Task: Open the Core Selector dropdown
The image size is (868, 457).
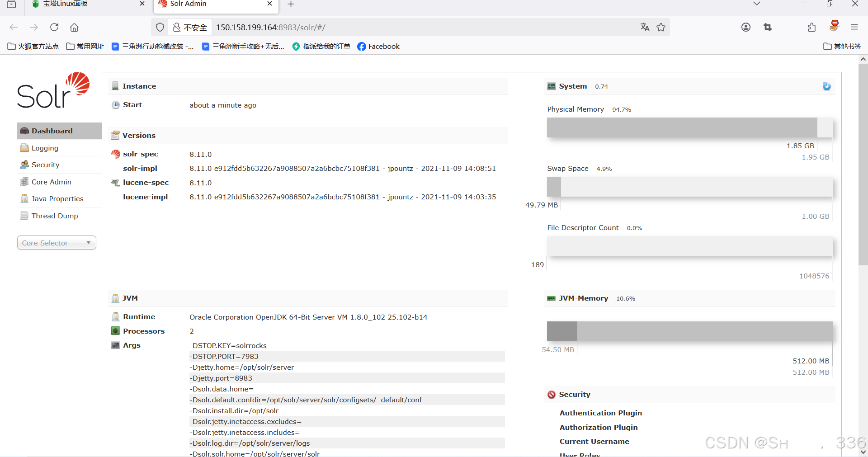Action: [57, 243]
